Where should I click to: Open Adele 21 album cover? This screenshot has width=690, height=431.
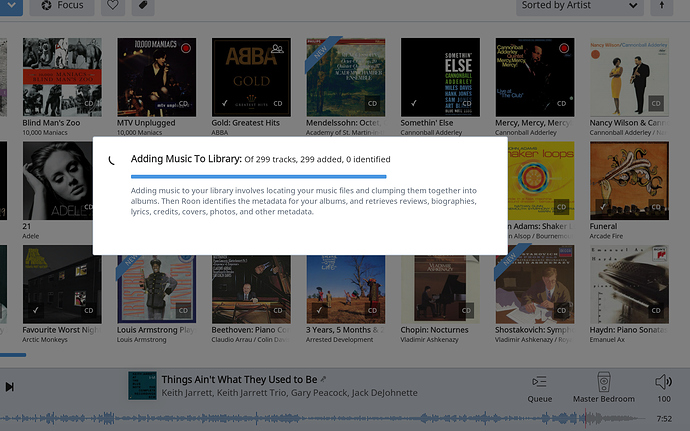[x=58, y=181]
